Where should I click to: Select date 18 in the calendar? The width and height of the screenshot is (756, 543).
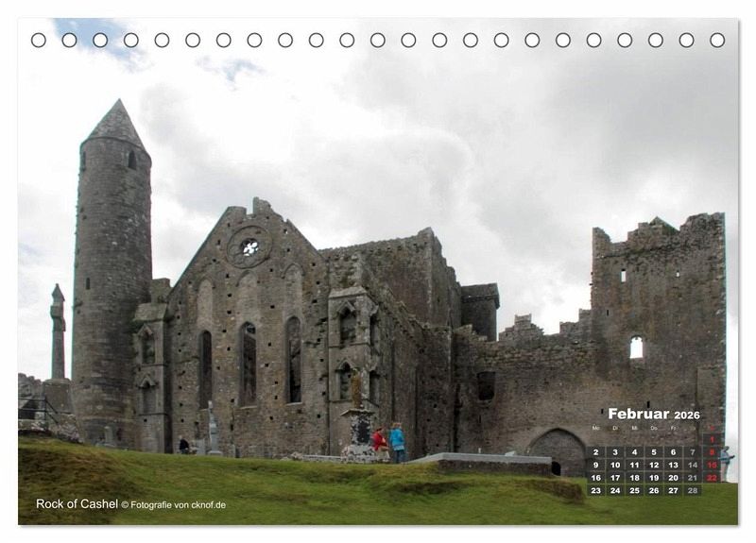pyautogui.click(x=634, y=478)
